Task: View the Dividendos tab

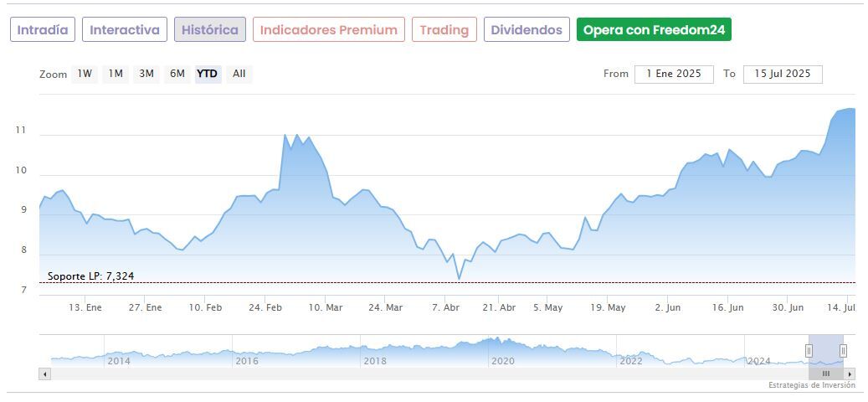Action: (526, 30)
